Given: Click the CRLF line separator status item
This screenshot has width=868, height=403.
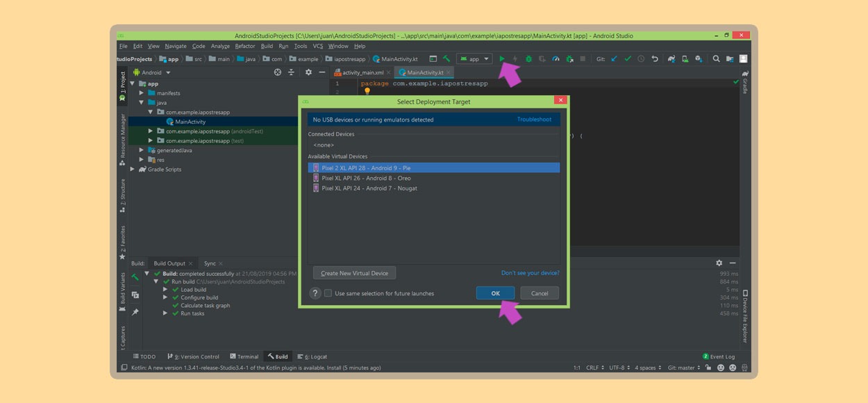Looking at the screenshot, I should click(594, 368).
